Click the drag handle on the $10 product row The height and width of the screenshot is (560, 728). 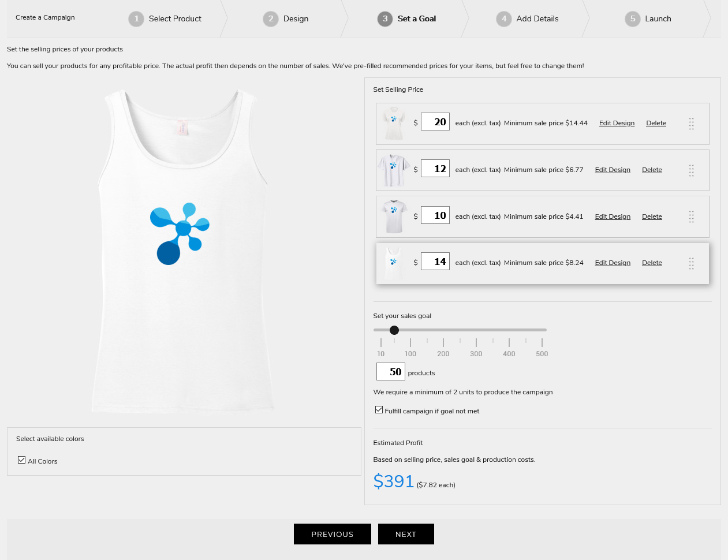[x=691, y=217]
